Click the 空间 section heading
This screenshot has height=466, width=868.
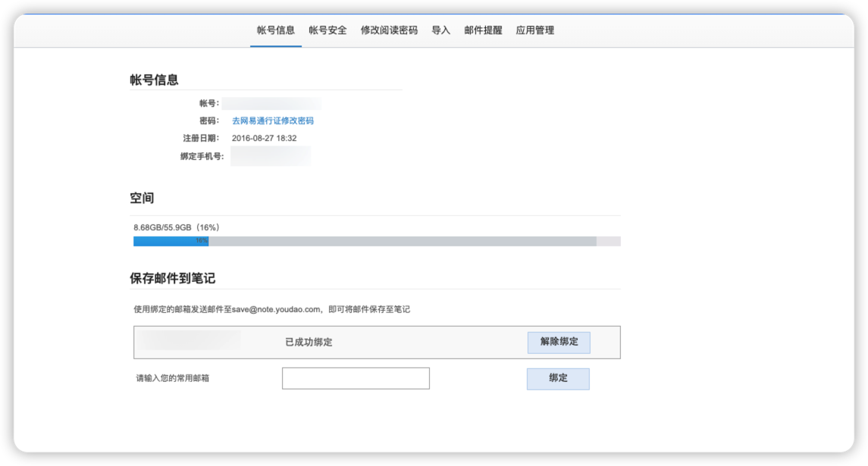142,199
